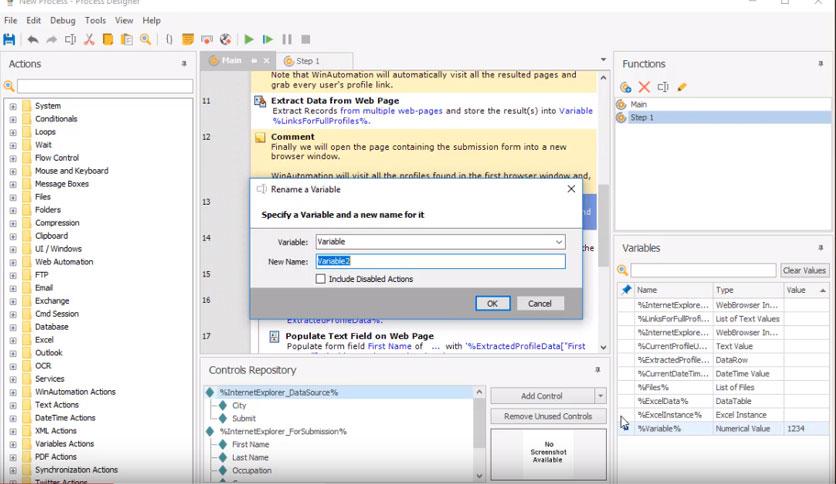The width and height of the screenshot is (836, 484).
Task: Expand the Excel actions folder
Action: [13, 340]
